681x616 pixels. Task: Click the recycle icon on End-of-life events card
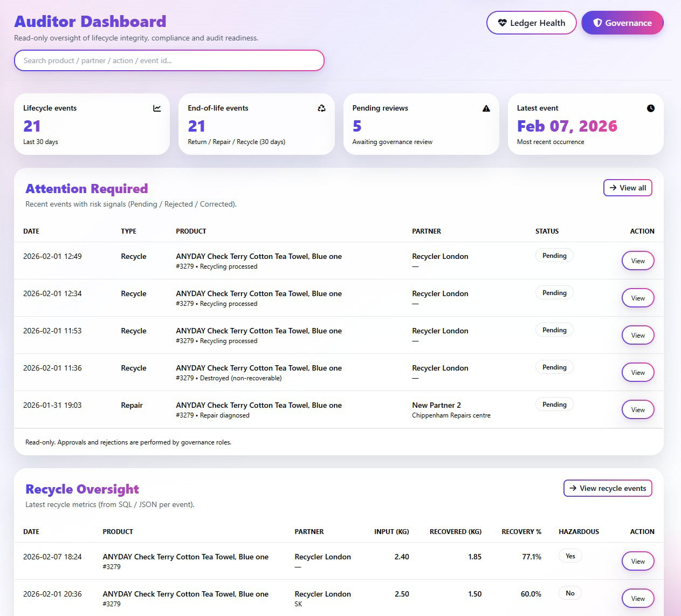pos(321,108)
